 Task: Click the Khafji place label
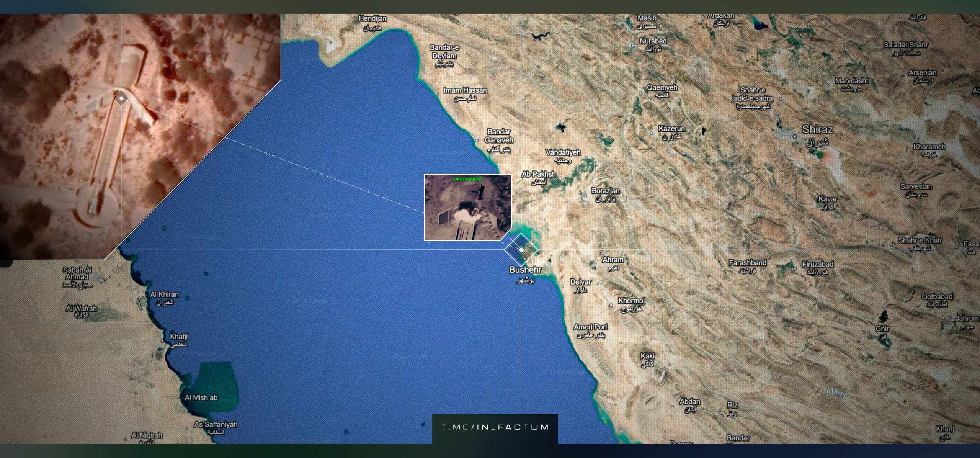(x=179, y=337)
